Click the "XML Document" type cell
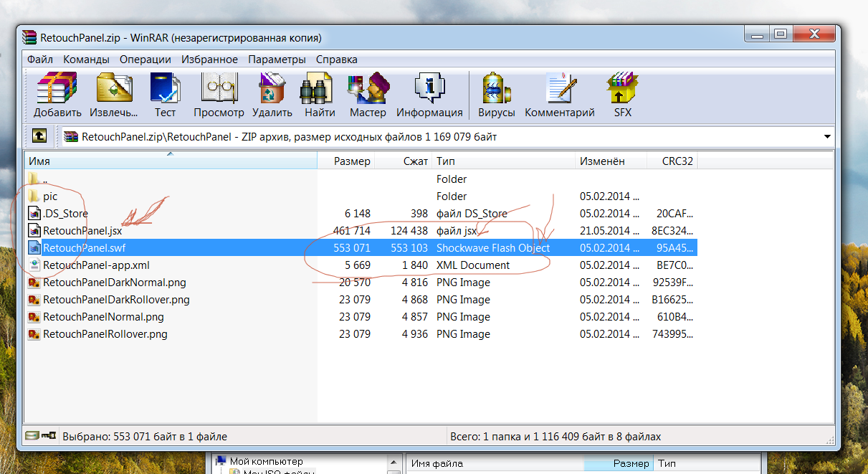Image resolution: width=868 pixels, height=474 pixels. pos(473,265)
